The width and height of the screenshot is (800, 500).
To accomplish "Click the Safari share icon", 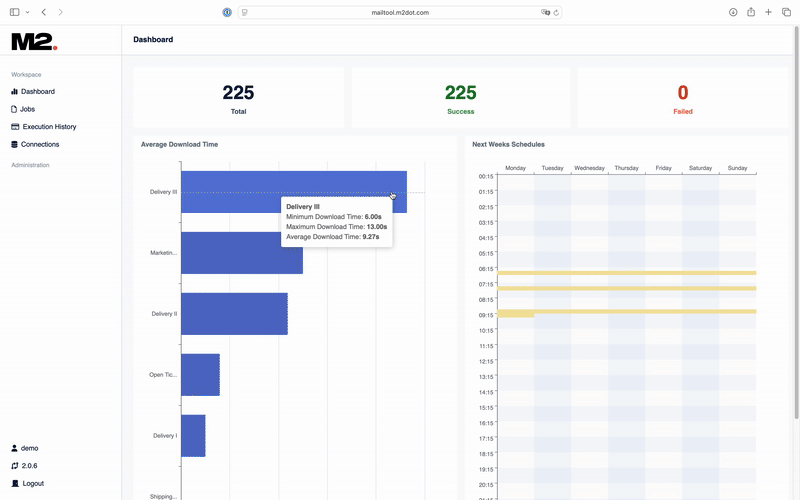I will pos(751,12).
